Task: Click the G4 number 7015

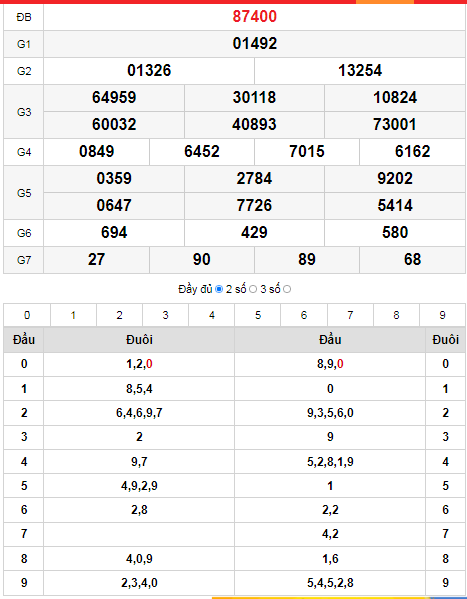Action: 307,152
